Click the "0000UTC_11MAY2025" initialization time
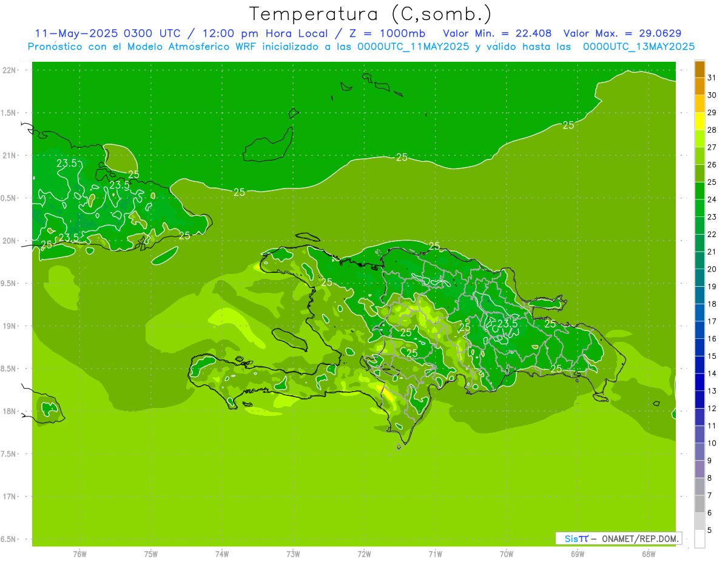 tap(413, 47)
